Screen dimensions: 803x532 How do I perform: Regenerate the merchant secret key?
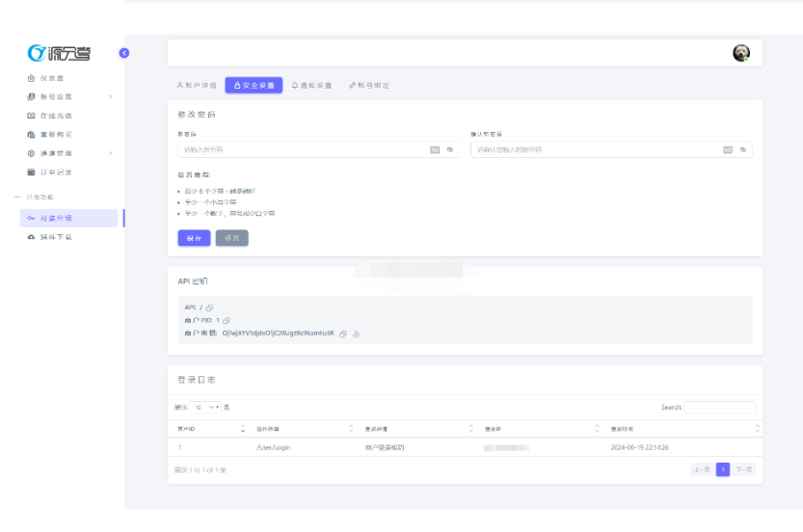pyautogui.click(x=356, y=333)
